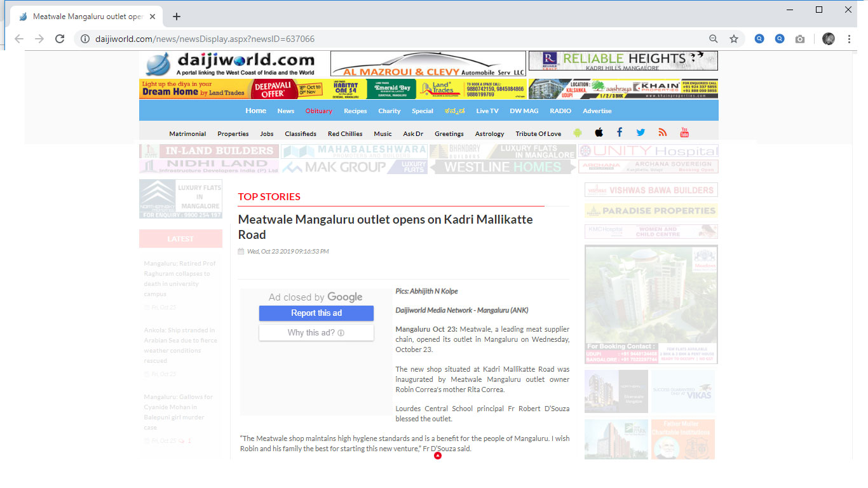Open the Retired Prof Raghuram collapses story
868x488 pixels.
[180, 278]
